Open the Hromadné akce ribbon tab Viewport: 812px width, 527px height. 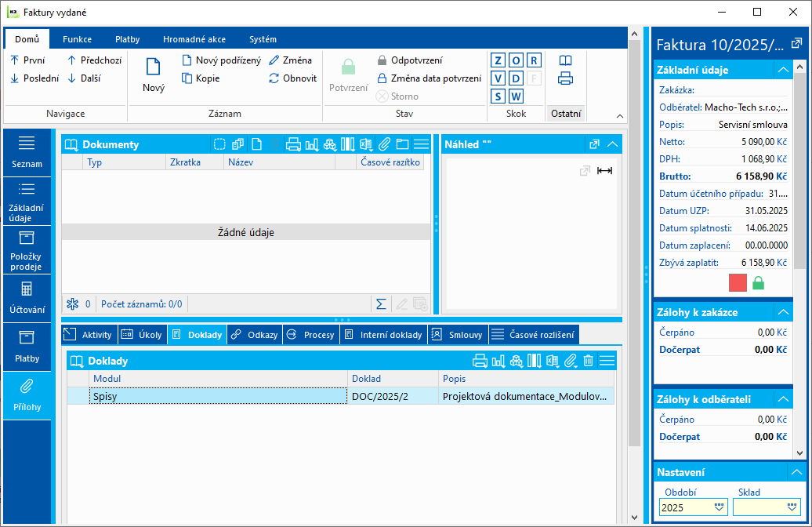pos(194,39)
